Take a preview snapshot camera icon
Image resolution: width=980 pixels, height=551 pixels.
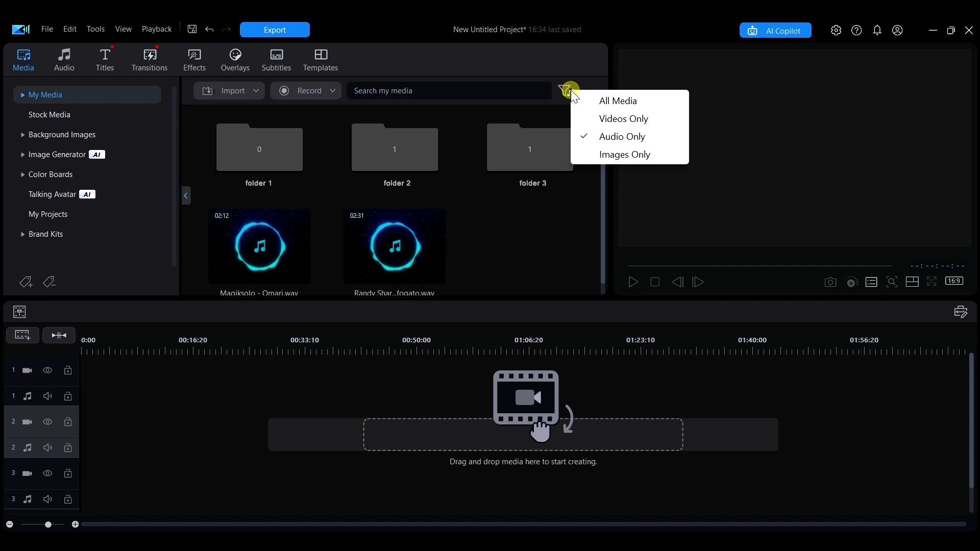(830, 282)
